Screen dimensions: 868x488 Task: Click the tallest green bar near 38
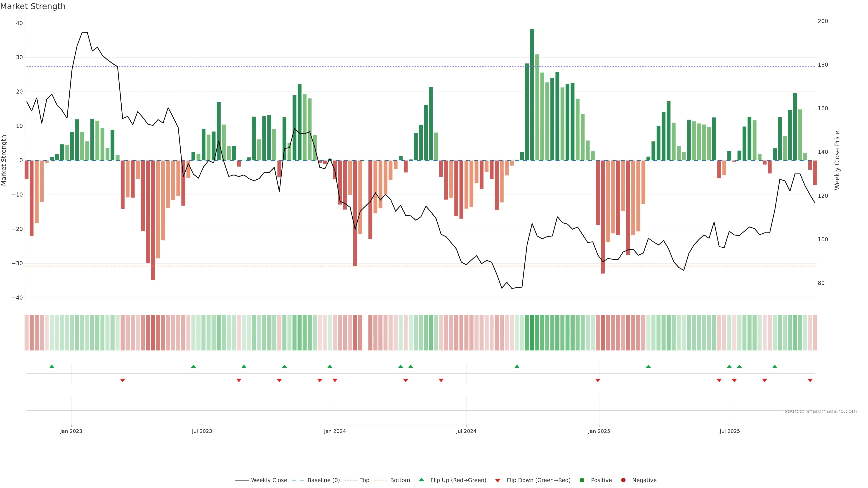coord(532,94)
